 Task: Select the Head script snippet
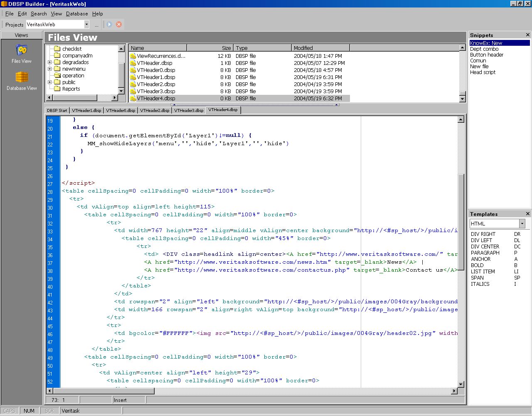coord(483,72)
